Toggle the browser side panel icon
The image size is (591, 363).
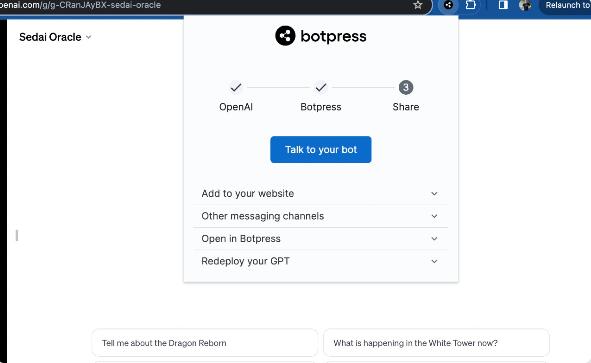[503, 5]
